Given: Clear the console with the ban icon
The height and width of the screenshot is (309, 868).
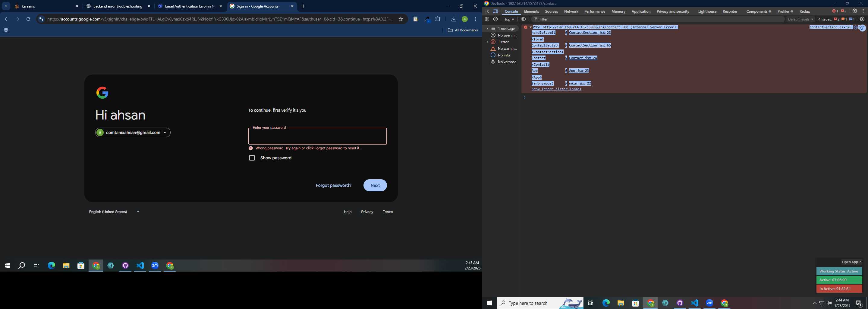Looking at the screenshot, I should (496, 19).
